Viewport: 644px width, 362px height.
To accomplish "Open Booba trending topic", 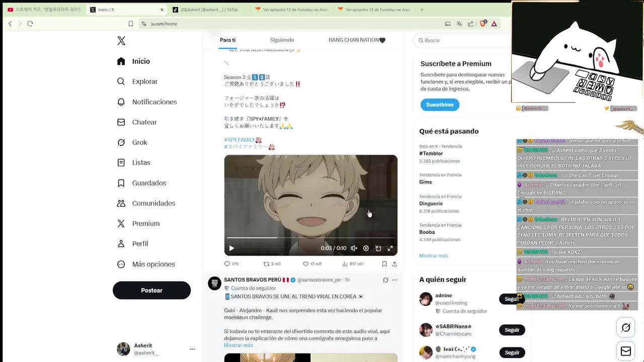I will tap(427, 232).
